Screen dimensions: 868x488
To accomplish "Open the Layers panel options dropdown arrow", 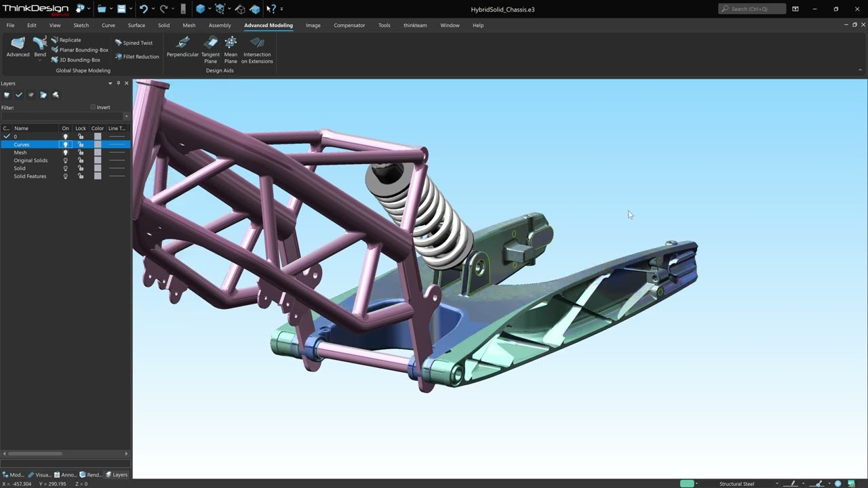I will (x=110, y=83).
